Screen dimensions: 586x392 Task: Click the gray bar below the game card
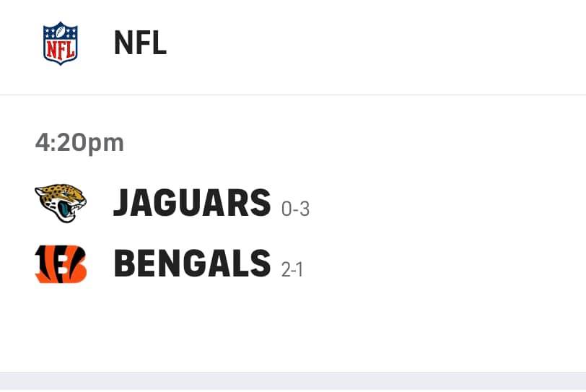coord(293,382)
